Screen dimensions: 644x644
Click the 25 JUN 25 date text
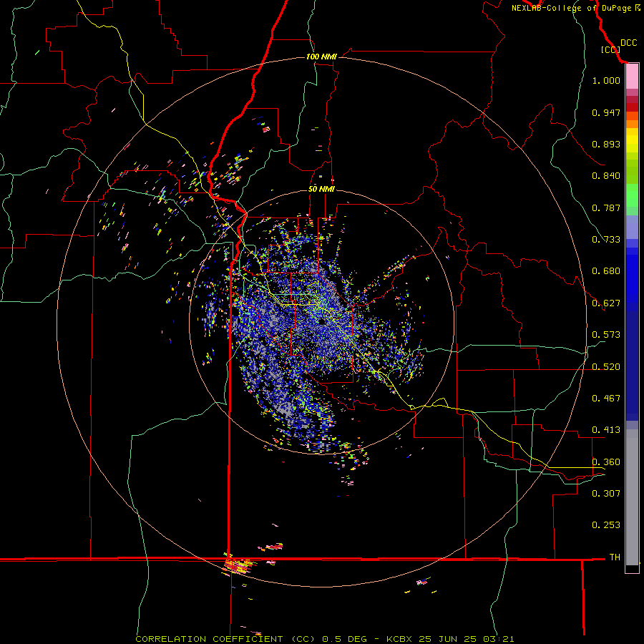448,639
